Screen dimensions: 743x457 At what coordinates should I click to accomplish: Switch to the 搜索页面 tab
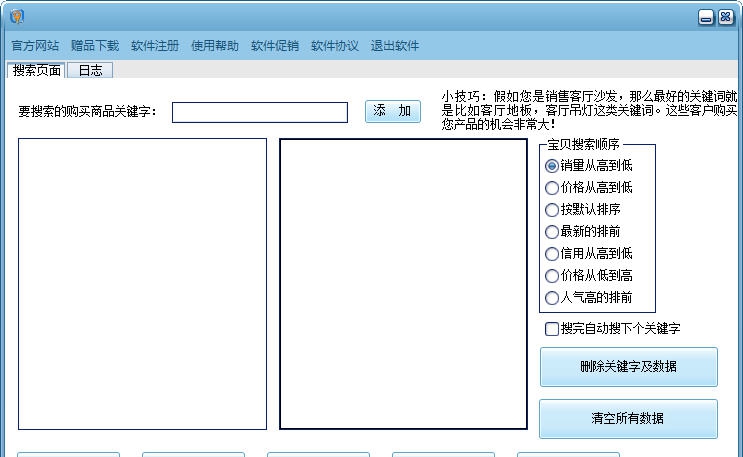point(36,70)
